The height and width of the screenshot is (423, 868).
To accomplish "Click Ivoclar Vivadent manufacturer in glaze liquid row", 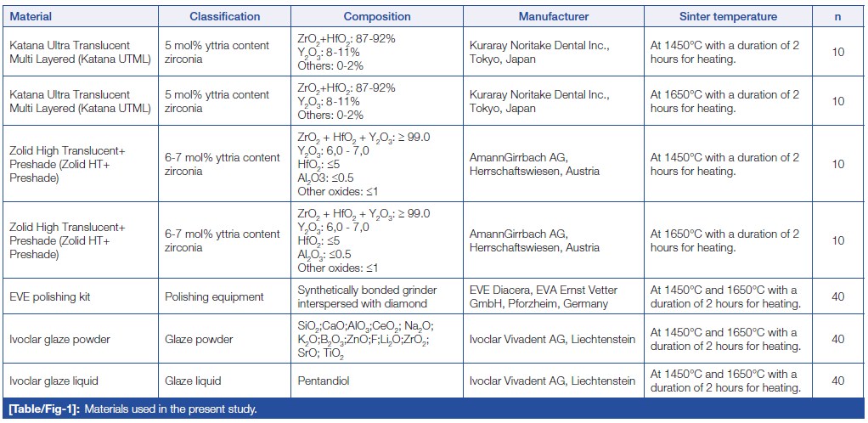I will [552, 381].
